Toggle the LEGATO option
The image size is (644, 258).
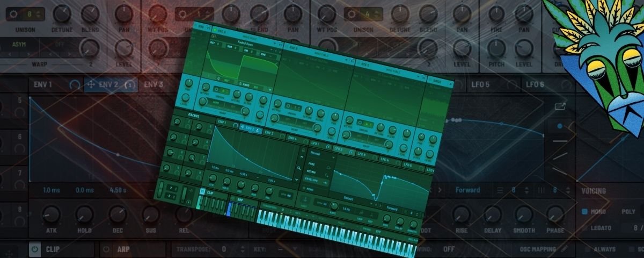(585, 229)
